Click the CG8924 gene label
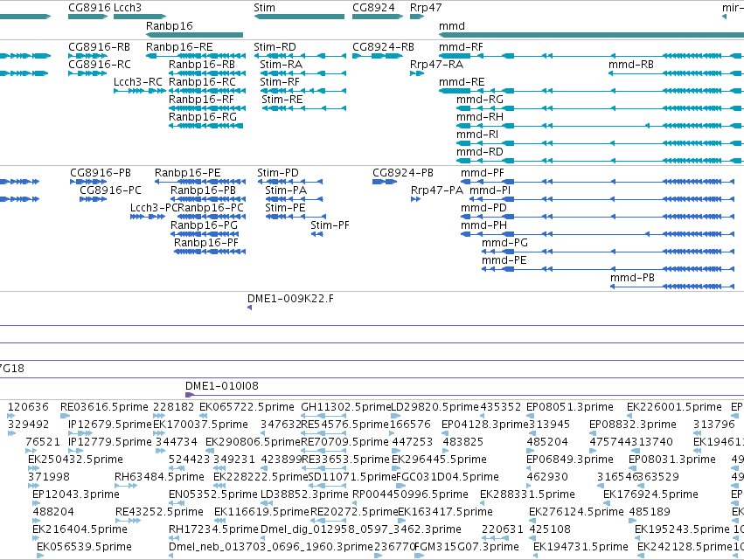The height and width of the screenshot is (560, 744). click(x=373, y=8)
